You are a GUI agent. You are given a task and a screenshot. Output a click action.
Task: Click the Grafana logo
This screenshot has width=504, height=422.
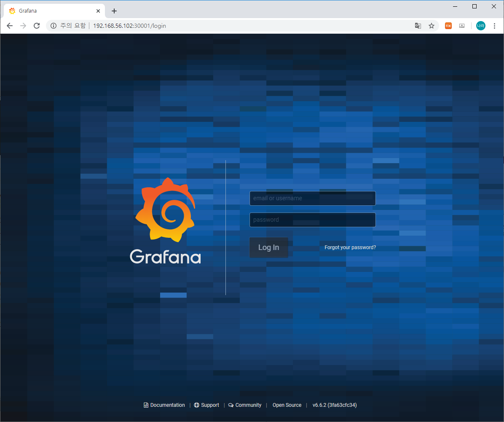(165, 210)
